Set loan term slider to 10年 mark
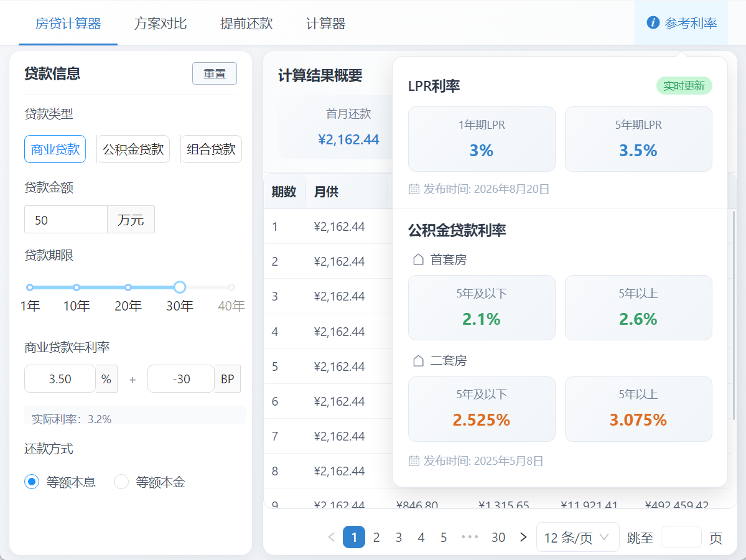The height and width of the screenshot is (560, 746). pyautogui.click(x=77, y=287)
